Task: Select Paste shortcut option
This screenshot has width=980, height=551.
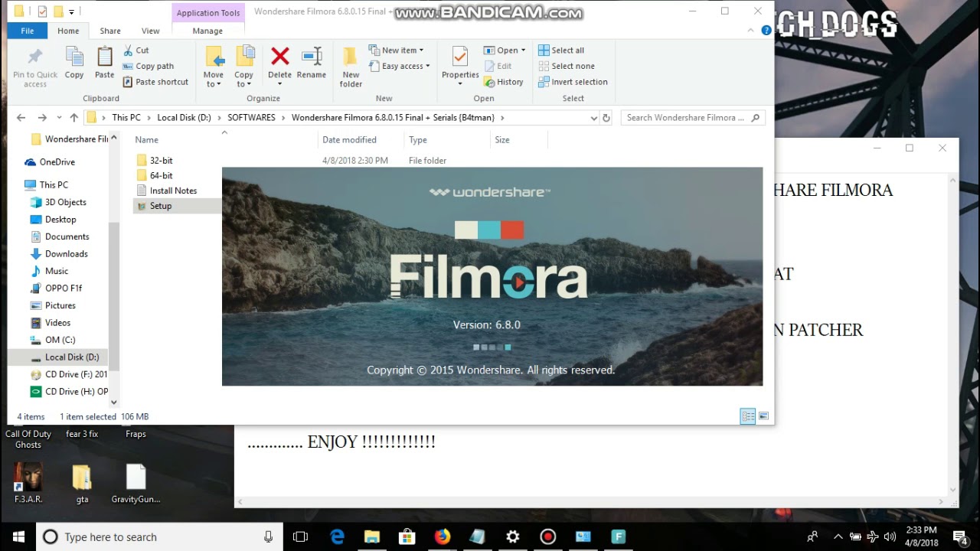Action: pyautogui.click(x=155, y=82)
